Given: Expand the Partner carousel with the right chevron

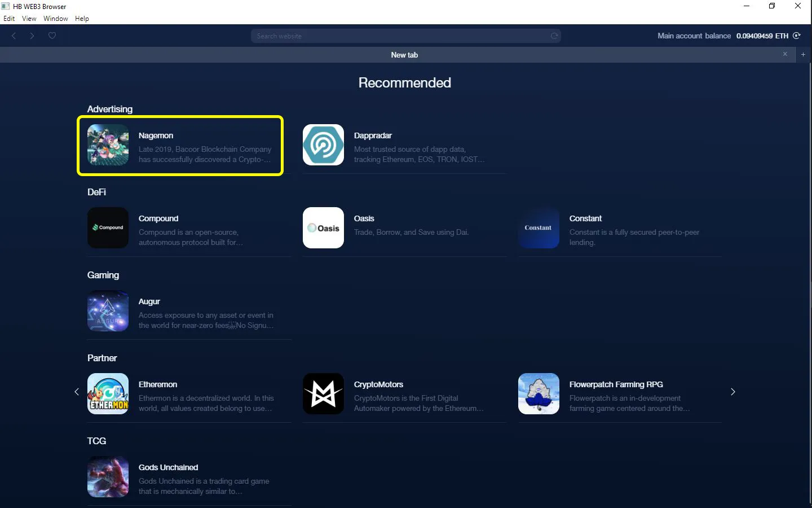Looking at the screenshot, I should click(x=732, y=392).
